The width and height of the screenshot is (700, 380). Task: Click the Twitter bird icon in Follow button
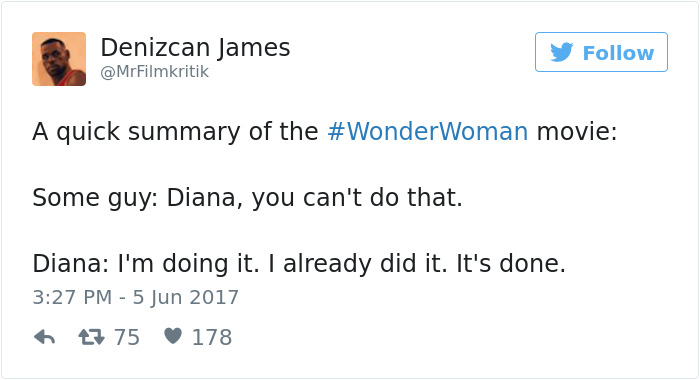[562, 52]
